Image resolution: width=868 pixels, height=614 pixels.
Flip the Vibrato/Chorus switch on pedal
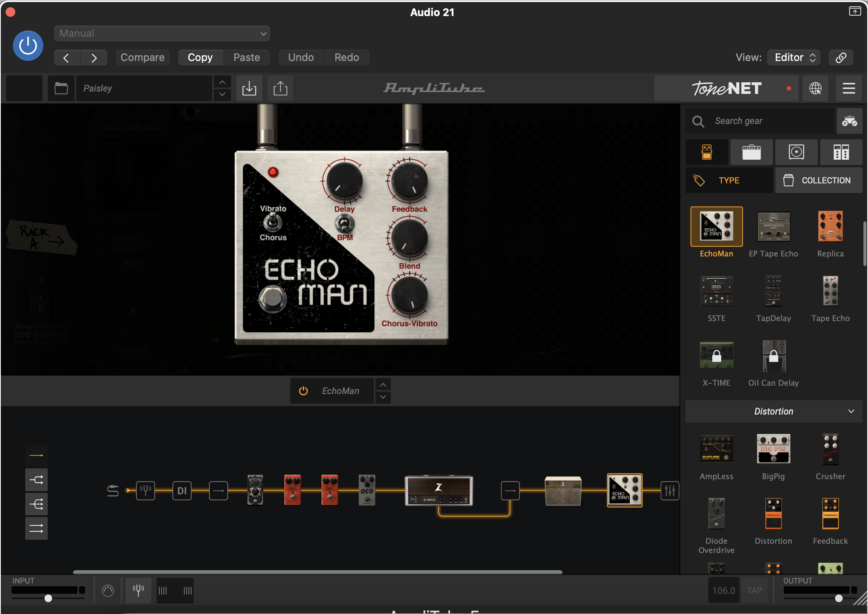(x=273, y=222)
